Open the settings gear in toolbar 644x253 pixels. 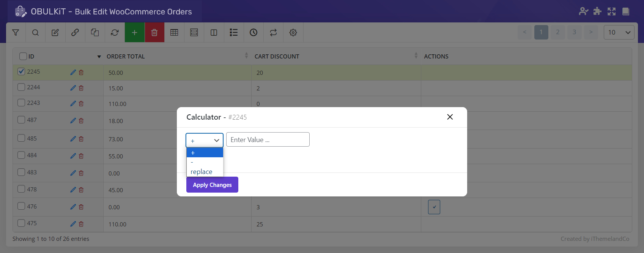[293, 33]
